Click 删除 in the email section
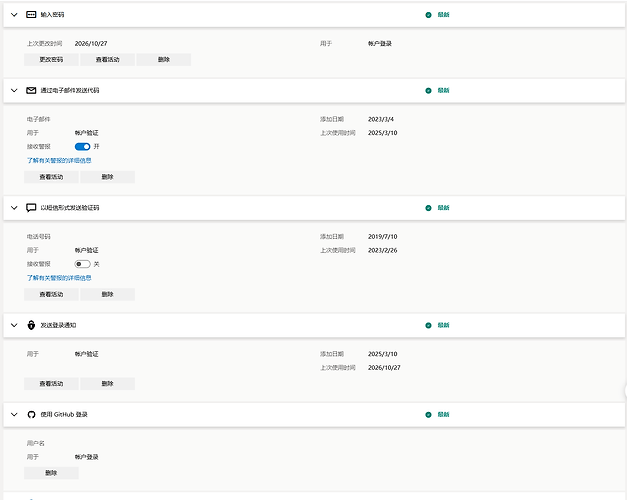This screenshot has height=500, width=627. tap(107, 177)
